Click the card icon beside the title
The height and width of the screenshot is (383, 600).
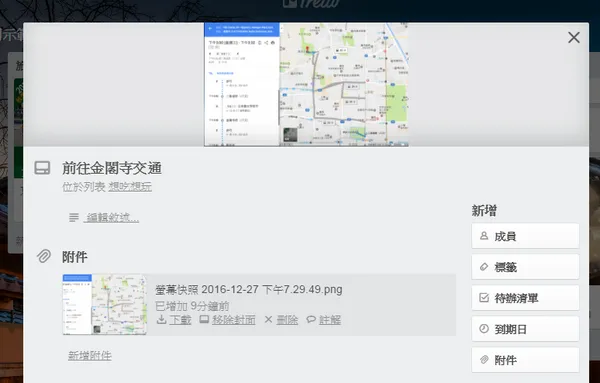coord(42,168)
